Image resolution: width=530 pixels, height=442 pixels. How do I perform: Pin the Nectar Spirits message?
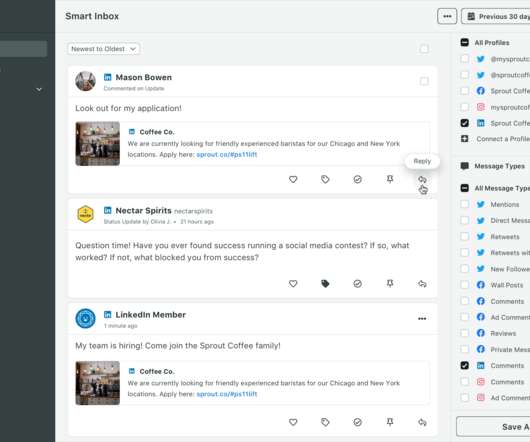[390, 283]
